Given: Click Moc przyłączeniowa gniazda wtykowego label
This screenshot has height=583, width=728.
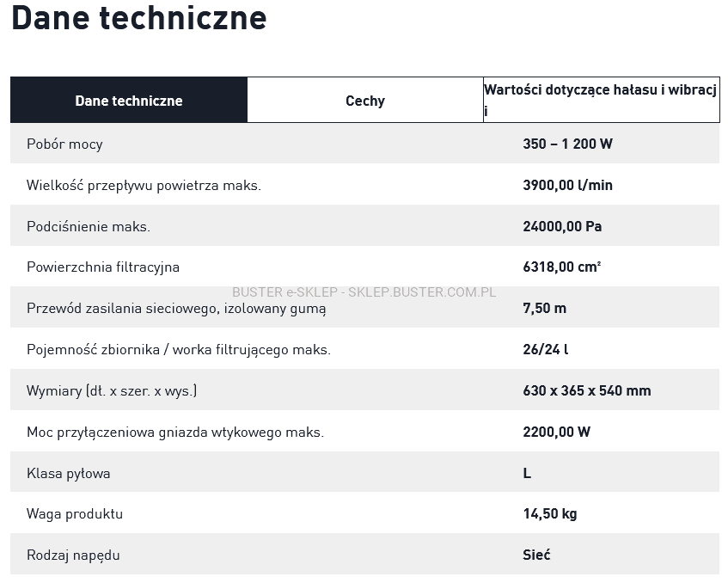Looking at the screenshot, I should [x=175, y=432].
